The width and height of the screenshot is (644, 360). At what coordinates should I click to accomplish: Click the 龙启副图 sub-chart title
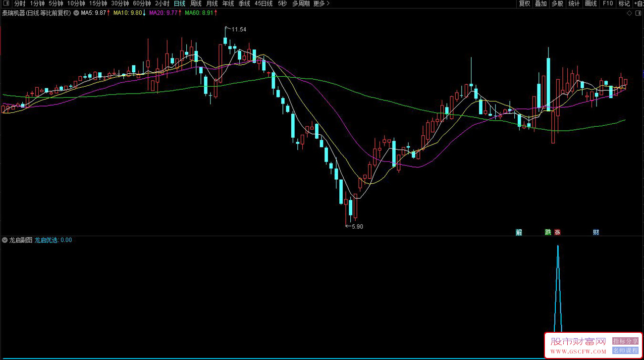point(21,240)
